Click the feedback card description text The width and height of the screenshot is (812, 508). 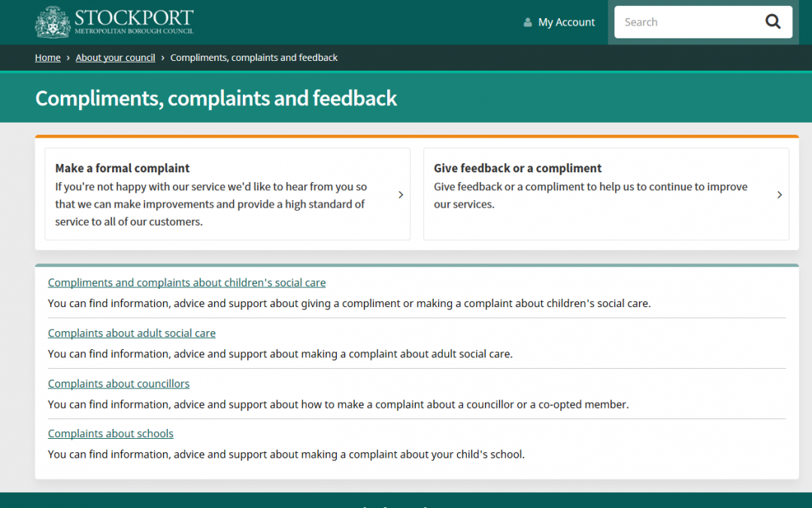pyautogui.click(x=590, y=196)
